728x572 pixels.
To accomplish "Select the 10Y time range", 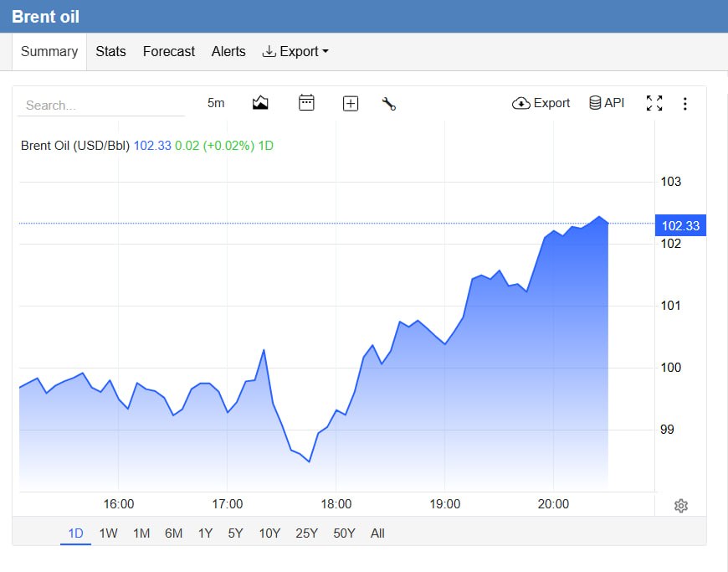I will pyautogui.click(x=269, y=533).
